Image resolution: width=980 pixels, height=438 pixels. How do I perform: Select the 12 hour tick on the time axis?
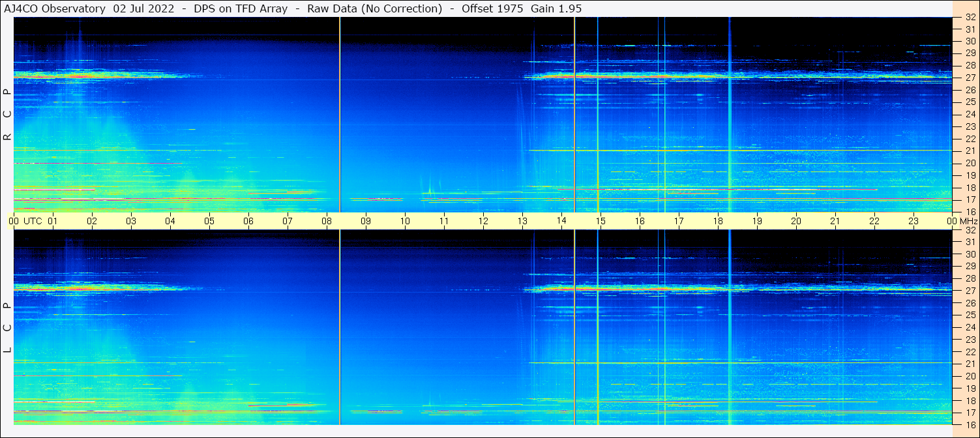coord(483,221)
